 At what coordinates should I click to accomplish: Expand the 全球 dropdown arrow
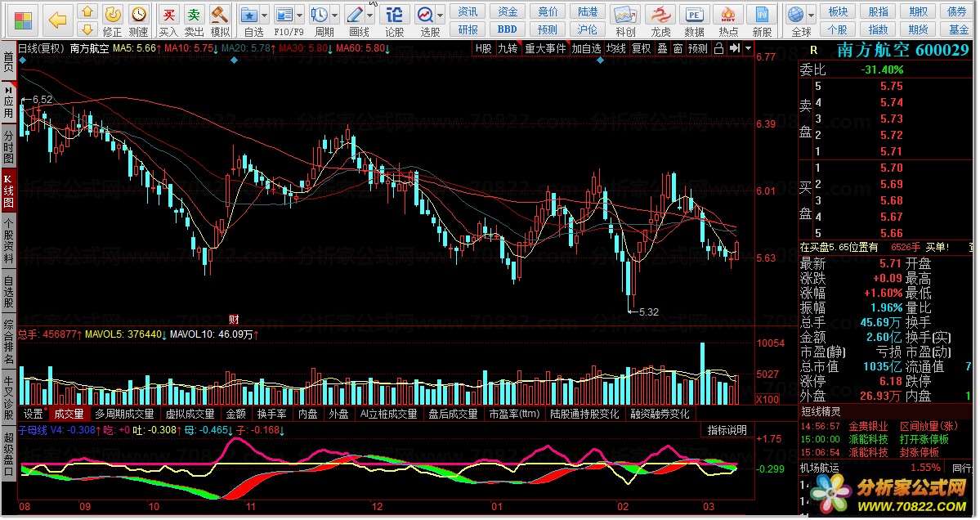812,15
